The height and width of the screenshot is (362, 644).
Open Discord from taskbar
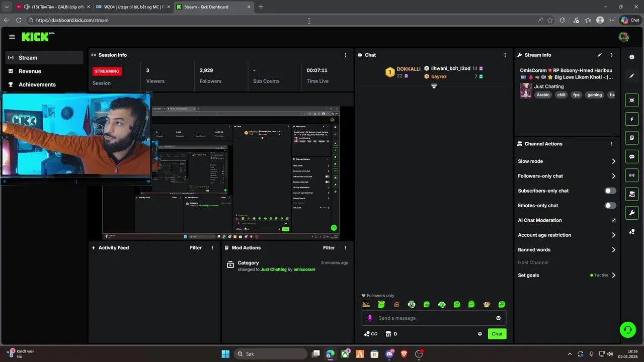coord(389,354)
